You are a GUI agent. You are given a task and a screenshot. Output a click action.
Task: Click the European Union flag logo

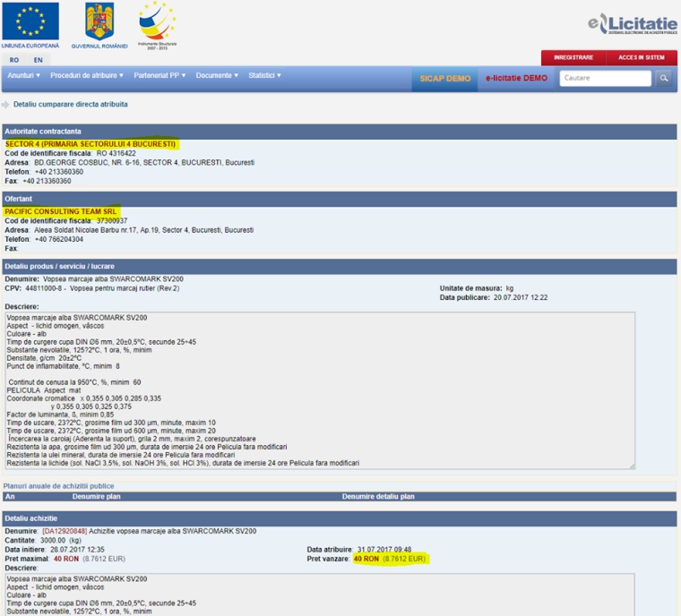pyautogui.click(x=30, y=21)
